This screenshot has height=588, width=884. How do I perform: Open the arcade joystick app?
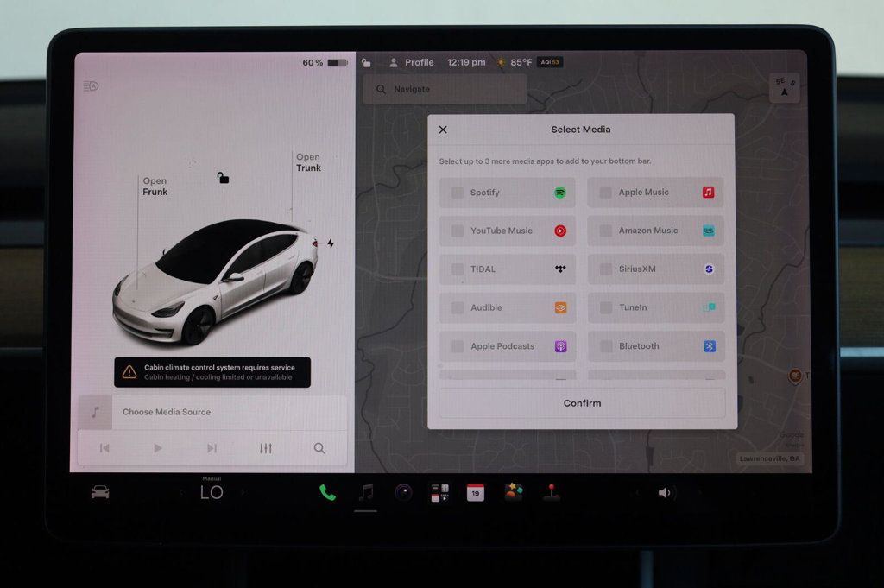pyautogui.click(x=552, y=492)
